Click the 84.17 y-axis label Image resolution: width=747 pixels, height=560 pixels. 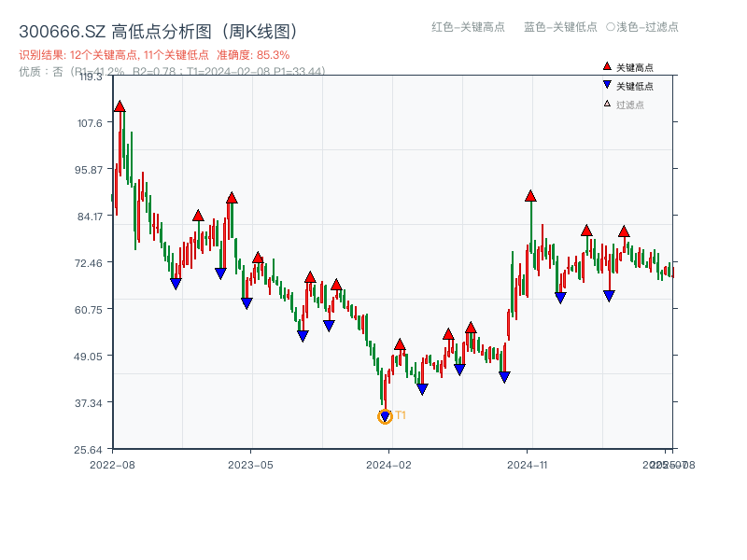[x=90, y=217]
